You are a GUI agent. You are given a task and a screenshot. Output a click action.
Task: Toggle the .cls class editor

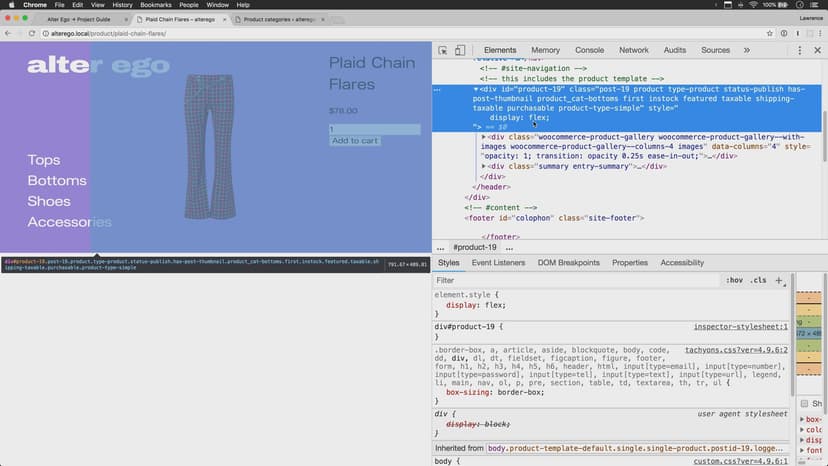(758, 281)
